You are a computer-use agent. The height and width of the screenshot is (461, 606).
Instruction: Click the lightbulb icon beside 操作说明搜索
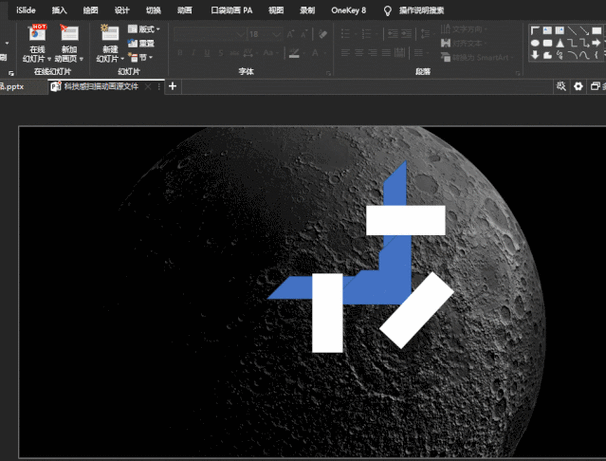click(x=388, y=10)
